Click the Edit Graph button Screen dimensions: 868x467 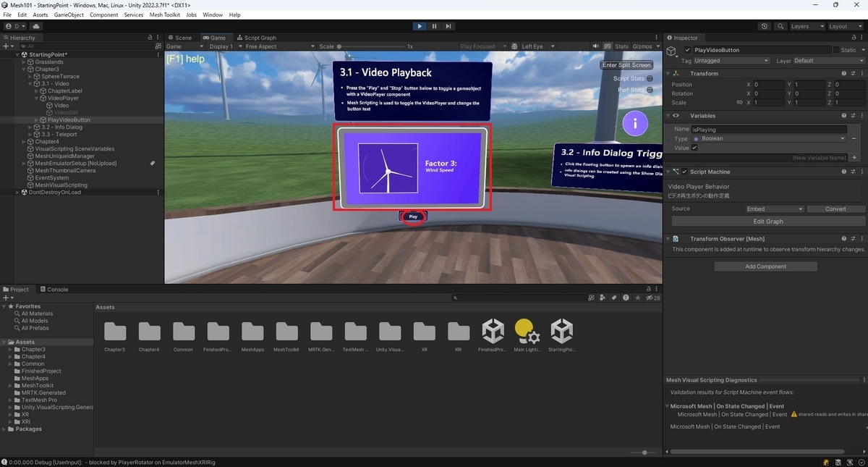(768, 222)
